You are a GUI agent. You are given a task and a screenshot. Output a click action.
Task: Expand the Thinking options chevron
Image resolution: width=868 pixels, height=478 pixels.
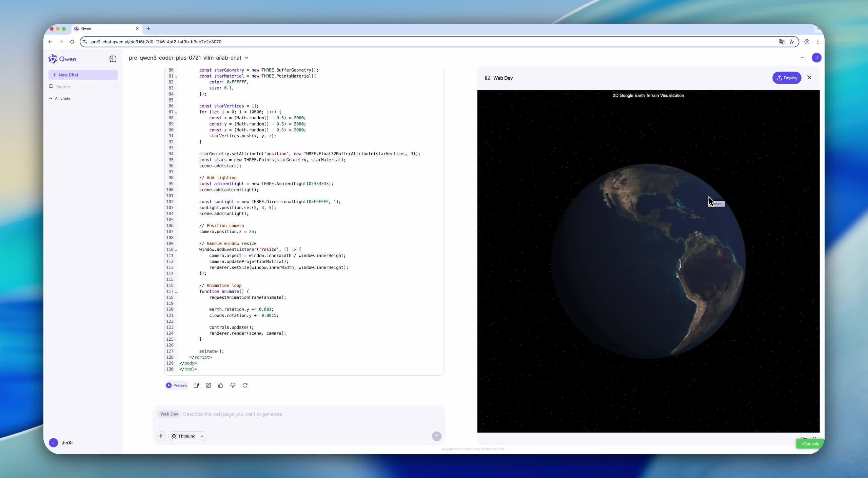pyautogui.click(x=202, y=436)
